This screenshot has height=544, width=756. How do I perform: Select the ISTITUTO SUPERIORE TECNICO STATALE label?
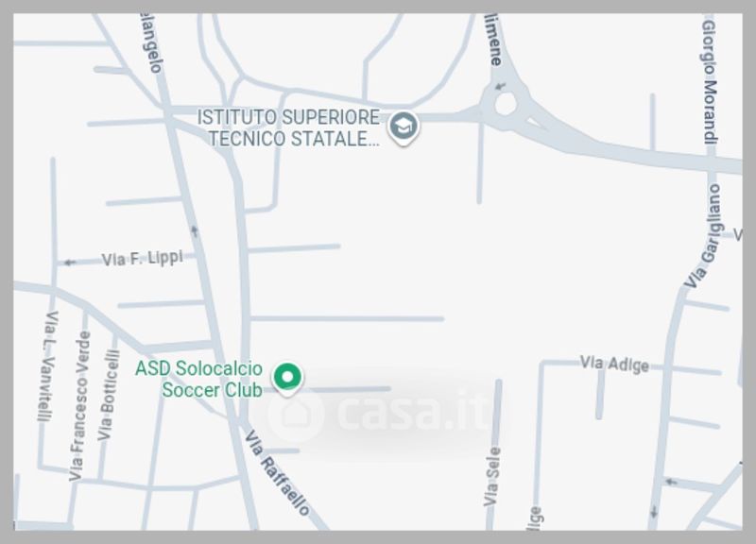[288, 127]
